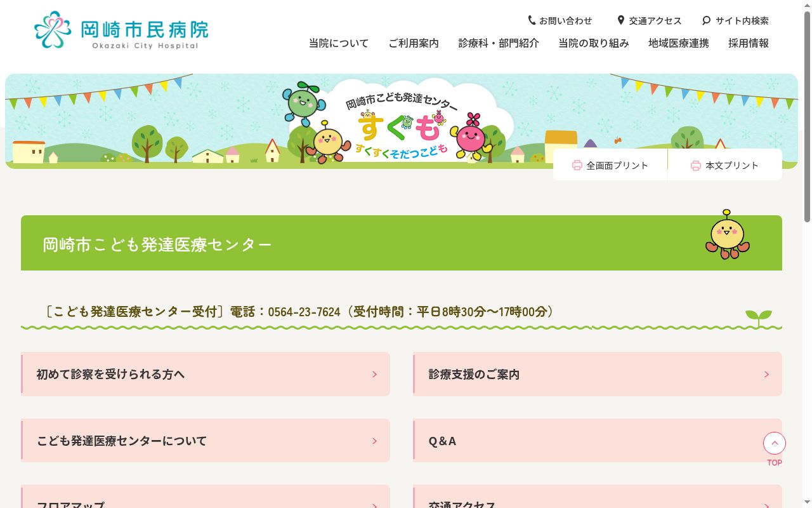Click the 0564-23-7624 reception phone text

(304, 312)
